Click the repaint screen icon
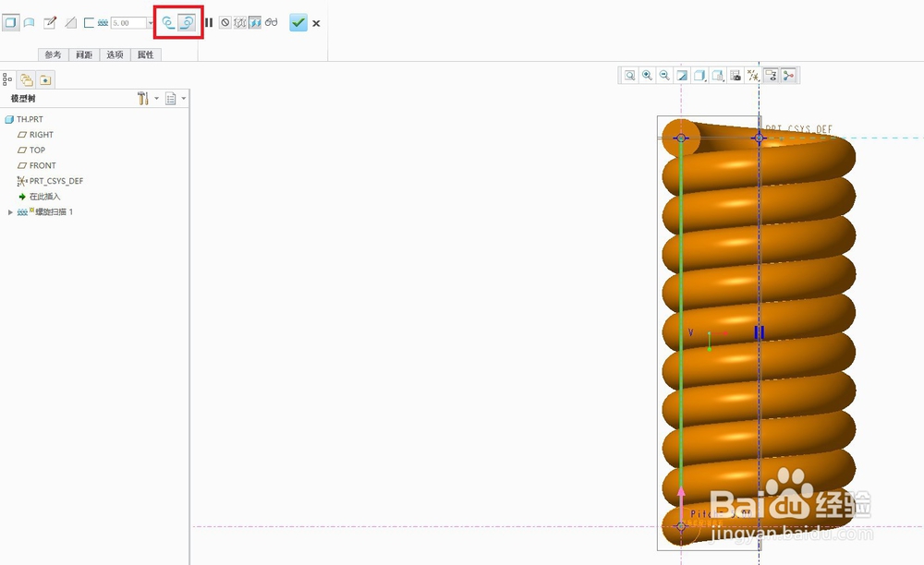 [x=682, y=76]
